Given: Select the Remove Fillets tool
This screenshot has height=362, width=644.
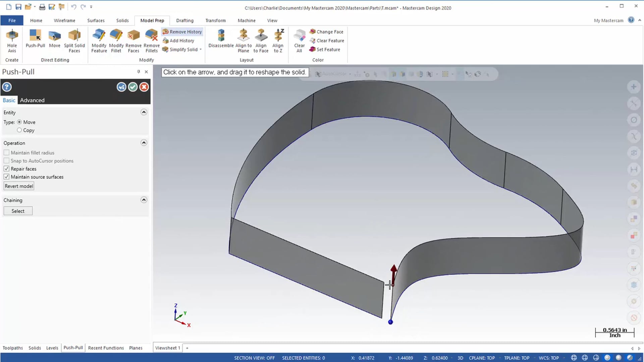Looking at the screenshot, I should coord(152,40).
